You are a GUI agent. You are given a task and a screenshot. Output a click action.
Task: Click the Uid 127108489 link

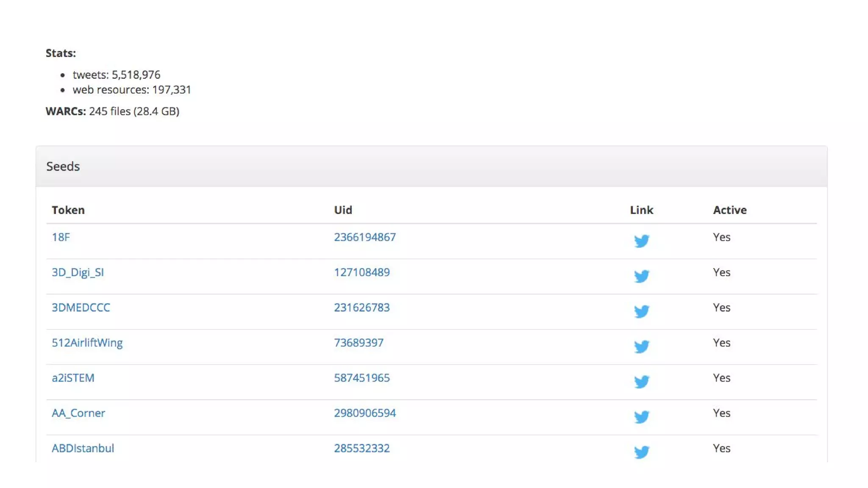pyautogui.click(x=362, y=272)
